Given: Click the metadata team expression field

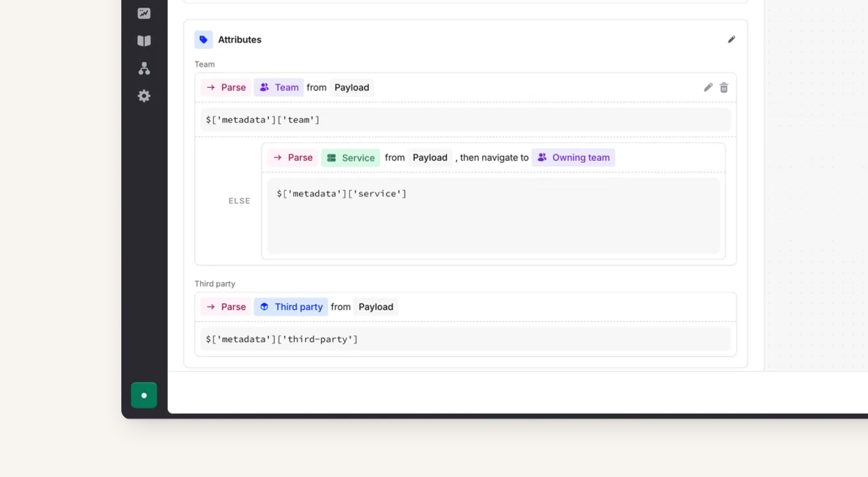Looking at the screenshot, I should tap(465, 120).
